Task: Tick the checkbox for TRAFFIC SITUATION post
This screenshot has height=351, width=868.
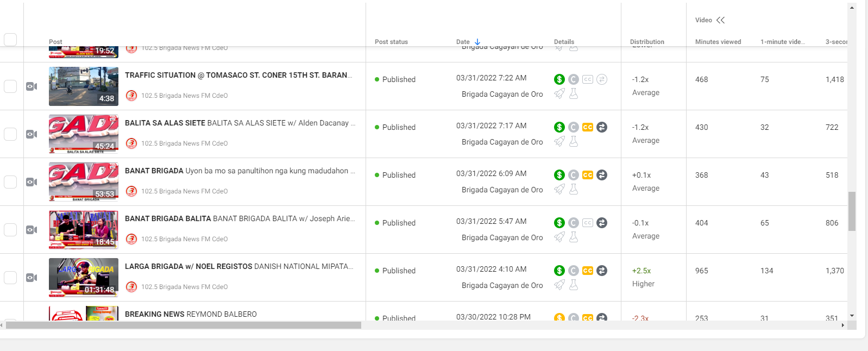Action: point(10,86)
